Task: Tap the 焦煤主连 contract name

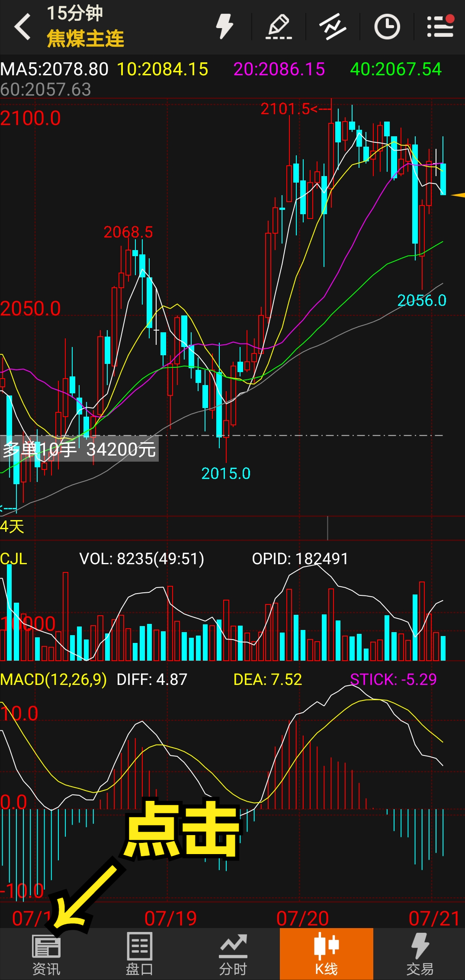Action: pyautogui.click(x=86, y=39)
